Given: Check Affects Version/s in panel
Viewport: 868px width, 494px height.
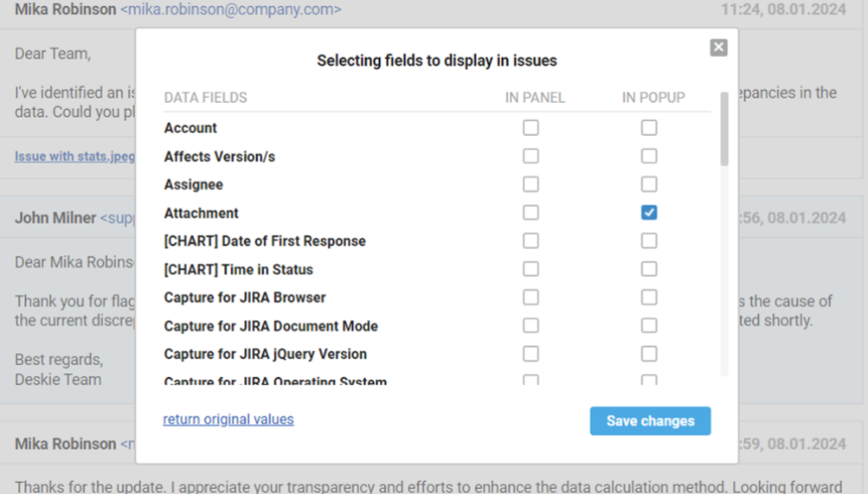Looking at the screenshot, I should [531, 156].
